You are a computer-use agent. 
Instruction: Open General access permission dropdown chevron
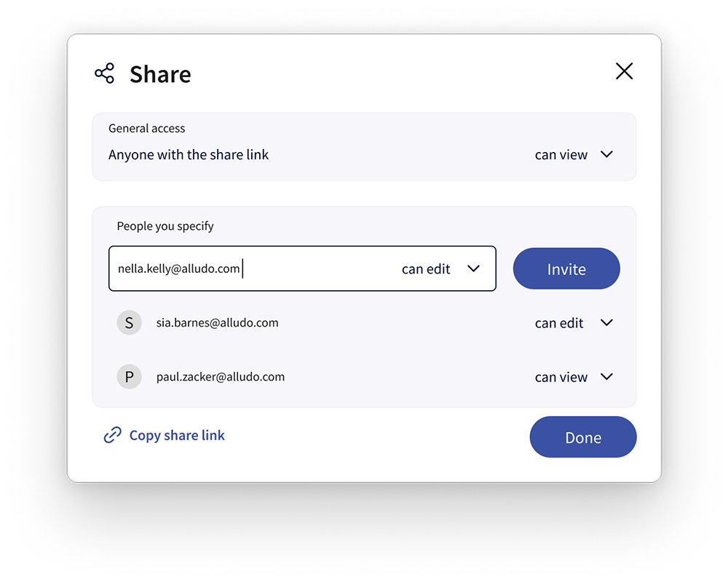(x=607, y=154)
